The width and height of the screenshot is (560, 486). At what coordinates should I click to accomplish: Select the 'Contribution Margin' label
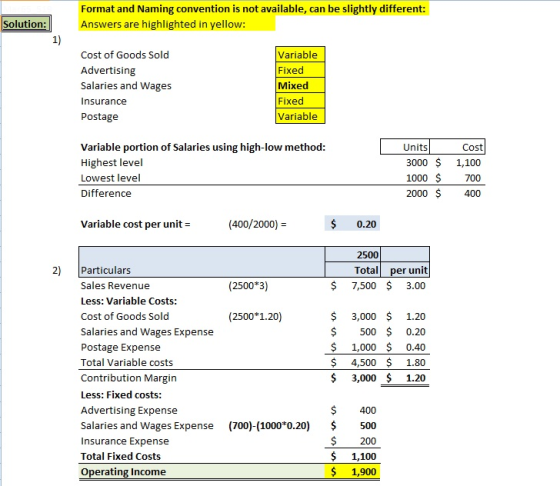tap(129, 378)
